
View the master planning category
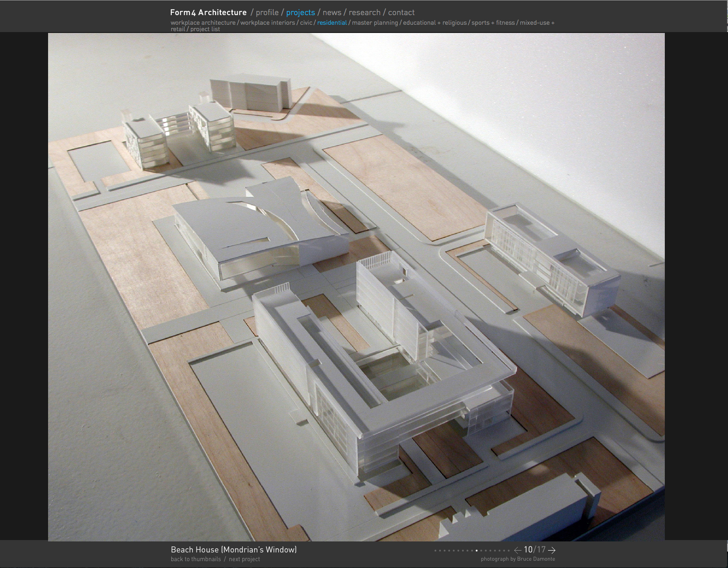[375, 22]
